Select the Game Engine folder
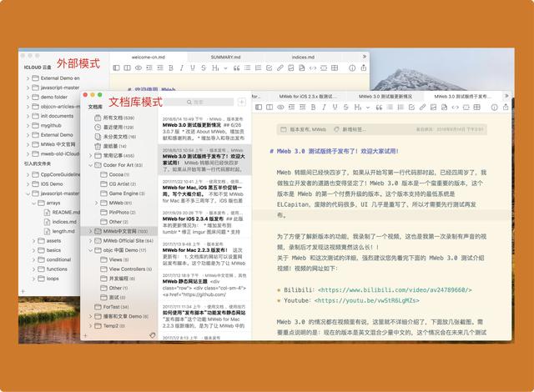Screen dimensions: 534x392 [x=119, y=193]
